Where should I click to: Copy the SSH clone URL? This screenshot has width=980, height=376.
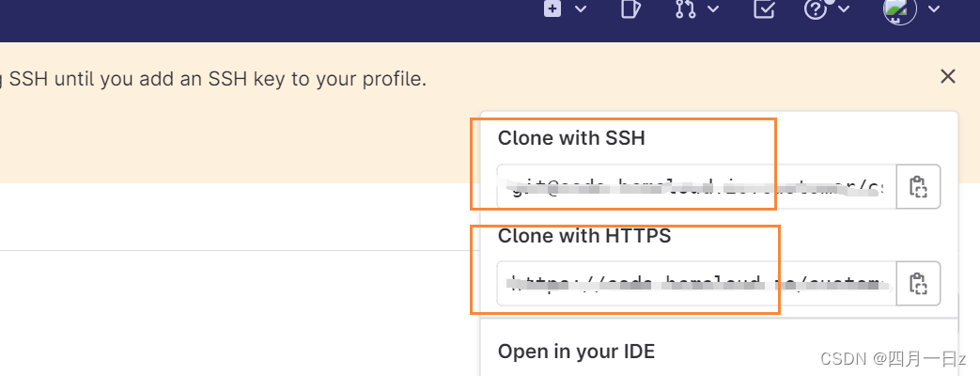(x=918, y=187)
